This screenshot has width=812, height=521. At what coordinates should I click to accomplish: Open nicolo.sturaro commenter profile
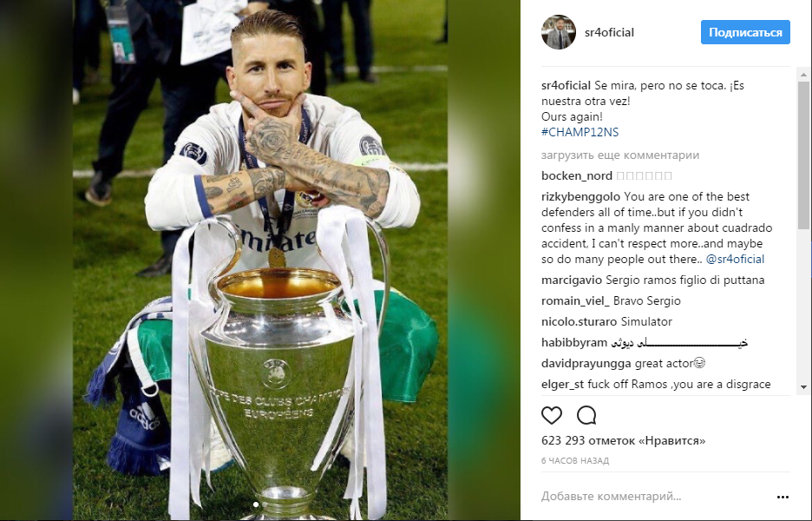[579, 321]
